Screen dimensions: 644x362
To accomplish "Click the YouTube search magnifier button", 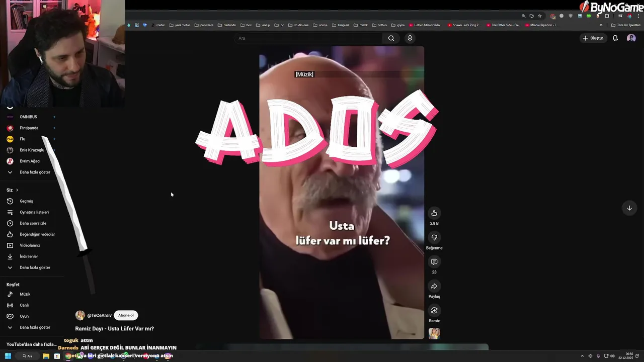I will pyautogui.click(x=391, y=38).
